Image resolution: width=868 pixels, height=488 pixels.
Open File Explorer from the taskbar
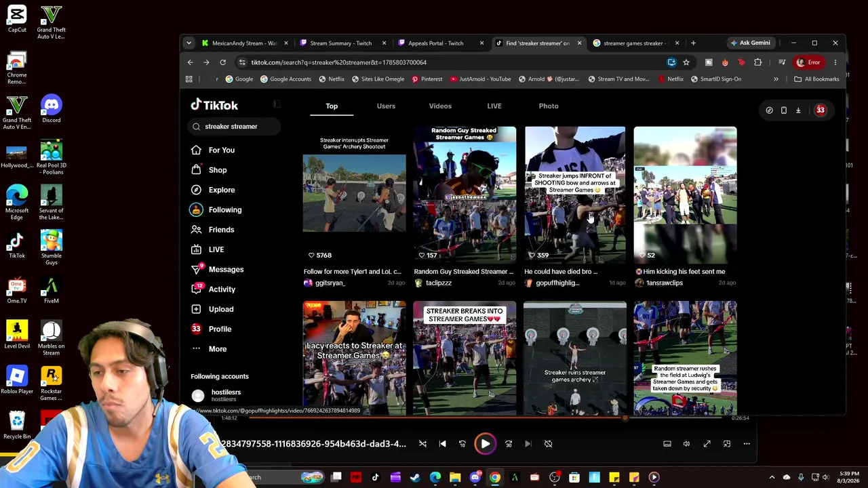pyautogui.click(x=455, y=478)
